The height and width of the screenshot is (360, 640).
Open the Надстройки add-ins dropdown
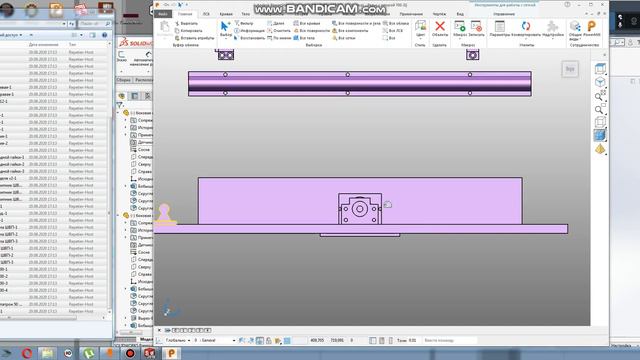point(553,38)
